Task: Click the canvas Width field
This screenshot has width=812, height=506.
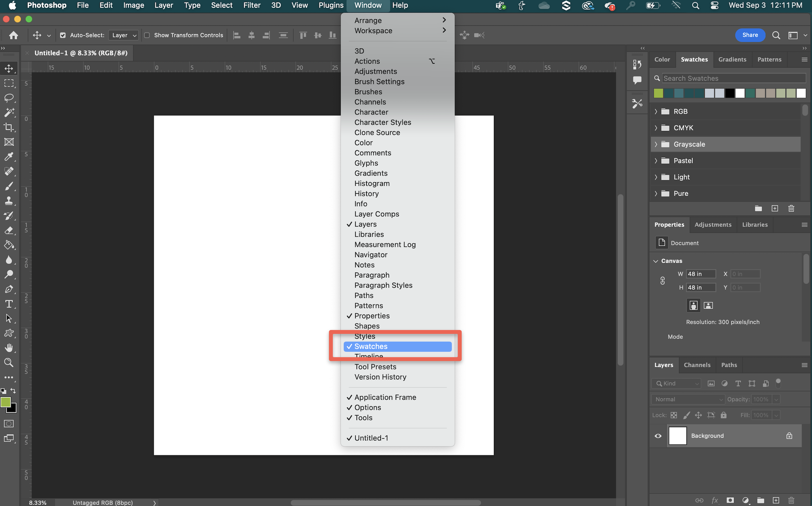Action: click(701, 274)
